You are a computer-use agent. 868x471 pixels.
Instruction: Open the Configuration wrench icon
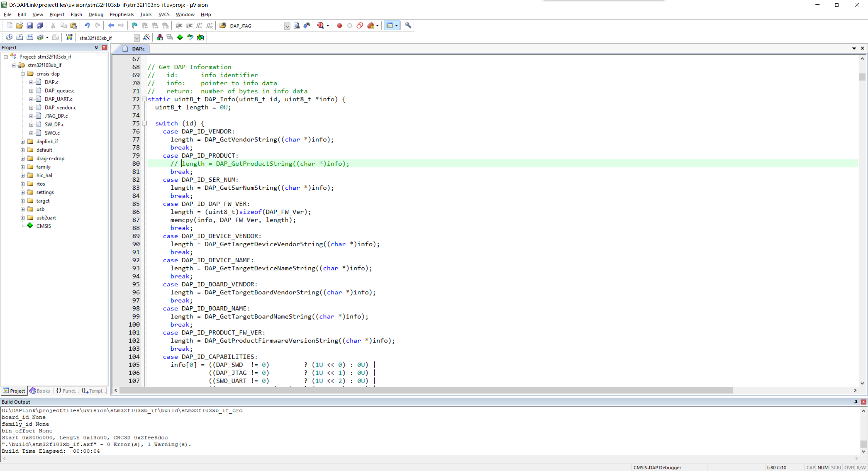[x=408, y=25]
